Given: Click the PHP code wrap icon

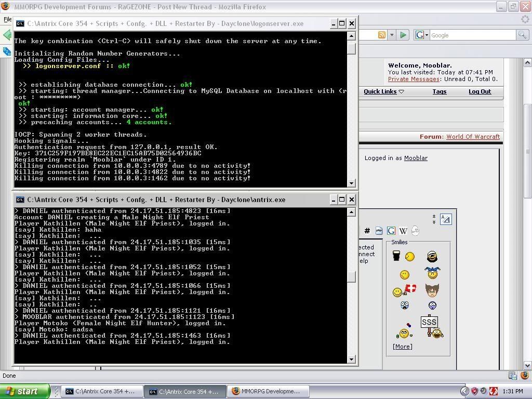Looking at the screenshot, I should coord(379,231).
